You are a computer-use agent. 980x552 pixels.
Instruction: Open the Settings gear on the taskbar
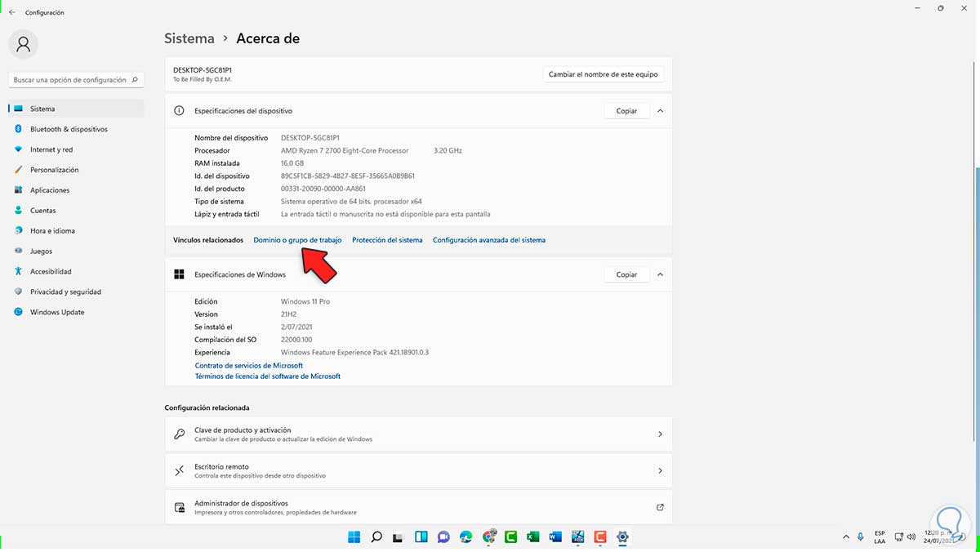[x=622, y=536]
